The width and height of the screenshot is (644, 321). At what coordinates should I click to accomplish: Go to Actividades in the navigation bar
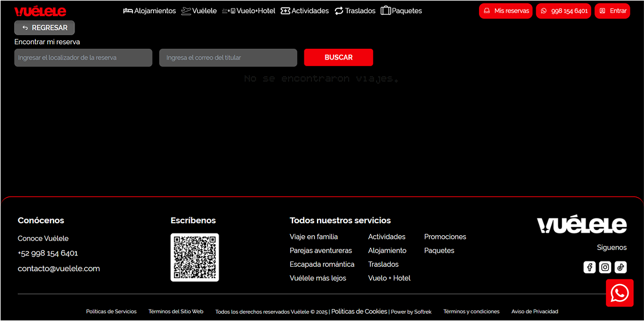(x=305, y=11)
